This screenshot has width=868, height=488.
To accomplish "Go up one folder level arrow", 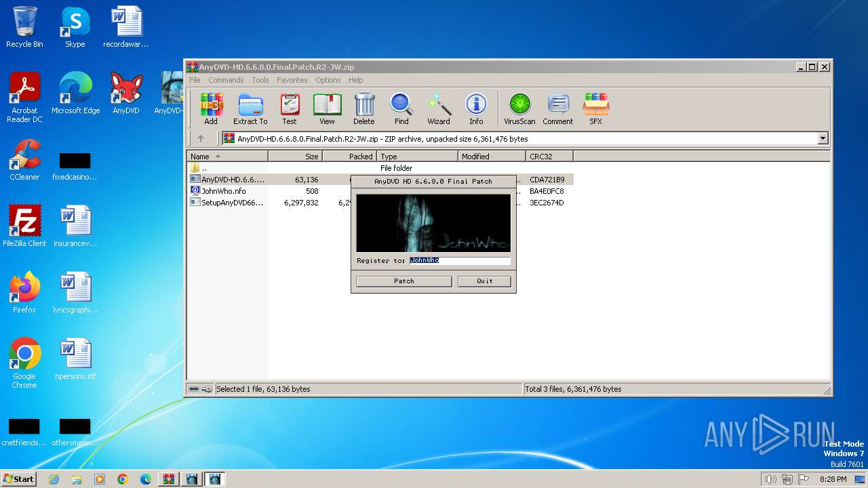I will 201,138.
